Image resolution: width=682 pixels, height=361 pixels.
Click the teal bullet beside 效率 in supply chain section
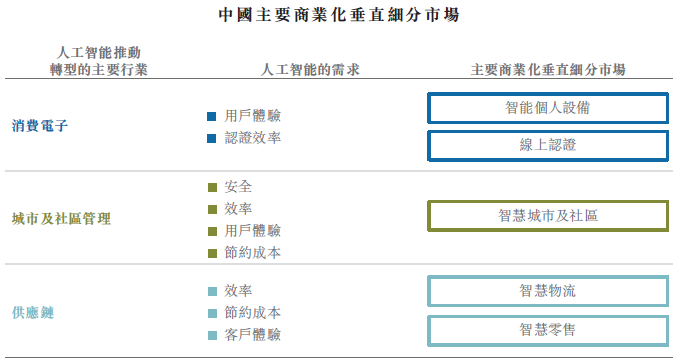click(x=213, y=291)
